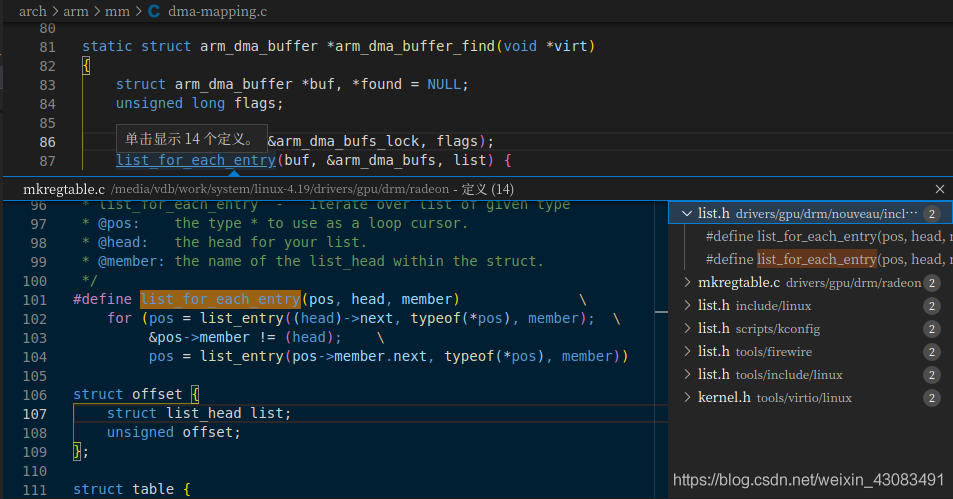Click the C file icon in breadcrumb
The height and width of the screenshot is (499, 953).
tap(154, 12)
